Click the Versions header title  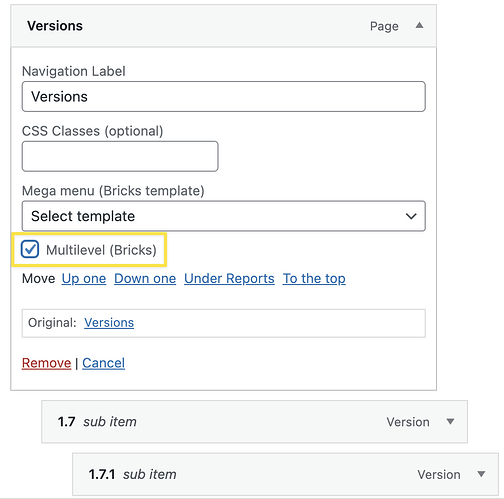click(x=55, y=26)
